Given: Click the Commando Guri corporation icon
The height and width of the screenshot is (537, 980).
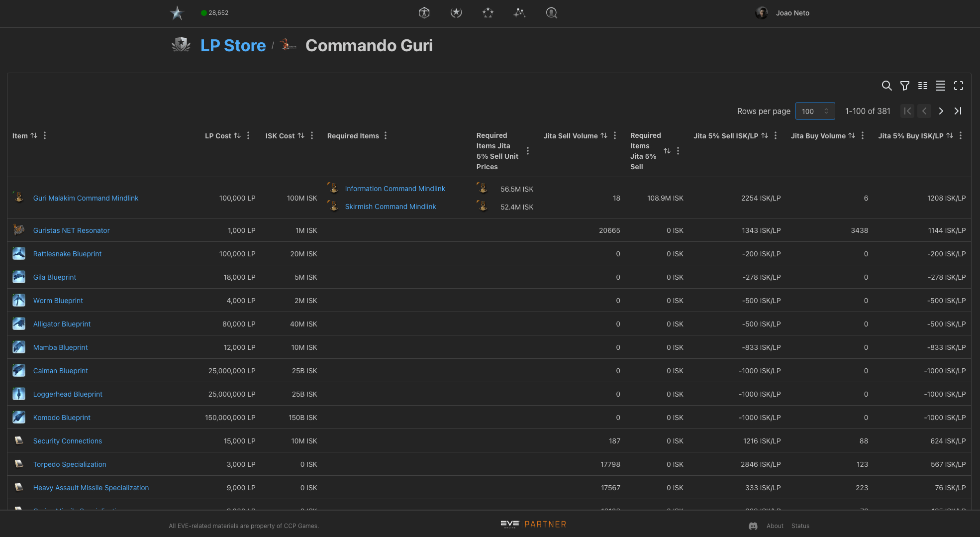Looking at the screenshot, I should point(289,45).
